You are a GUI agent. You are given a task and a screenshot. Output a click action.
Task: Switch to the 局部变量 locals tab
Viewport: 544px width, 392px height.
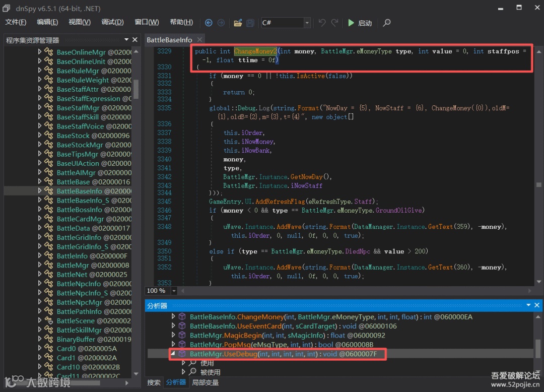click(206, 382)
